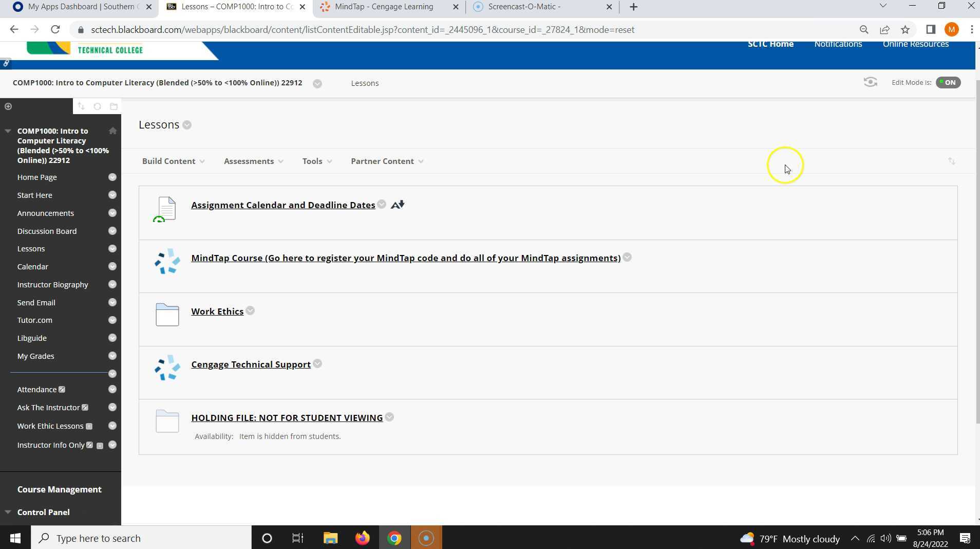This screenshot has height=549, width=980.
Task: Turn Edit Mode off
Action: click(947, 82)
